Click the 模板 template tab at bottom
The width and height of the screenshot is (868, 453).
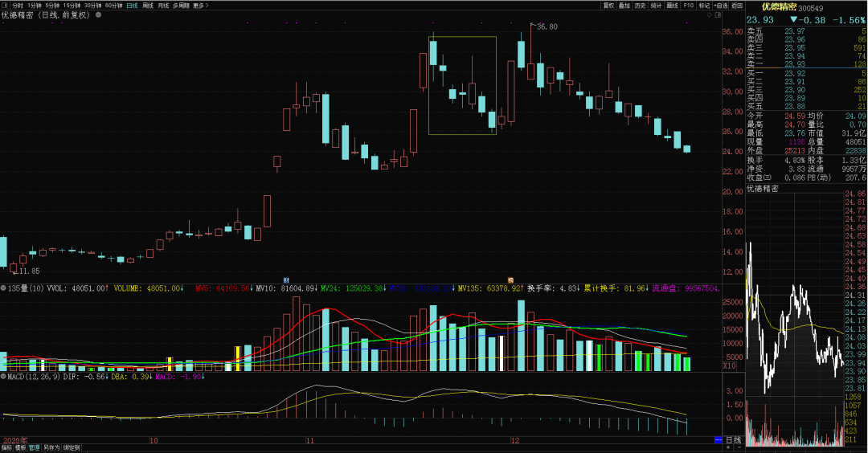point(20,448)
